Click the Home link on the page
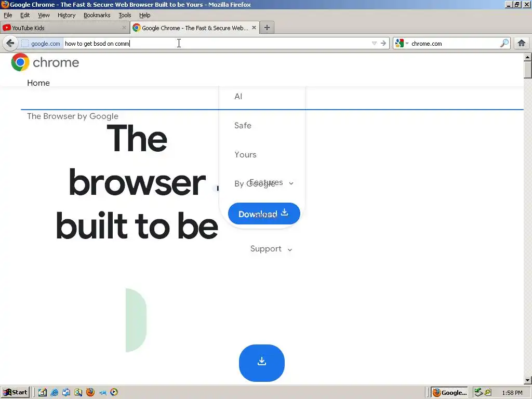Screen dimensions: 532x399 click(x=38, y=83)
